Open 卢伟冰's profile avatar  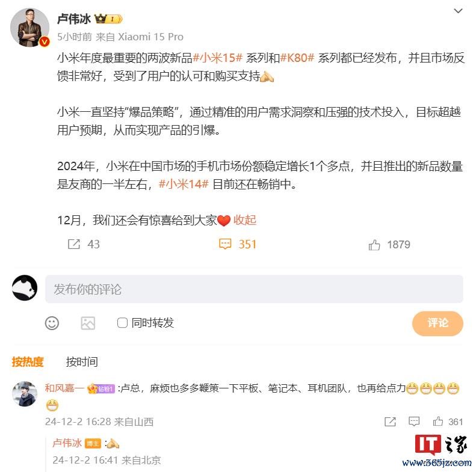pyautogui.click(x=29, y=28)
